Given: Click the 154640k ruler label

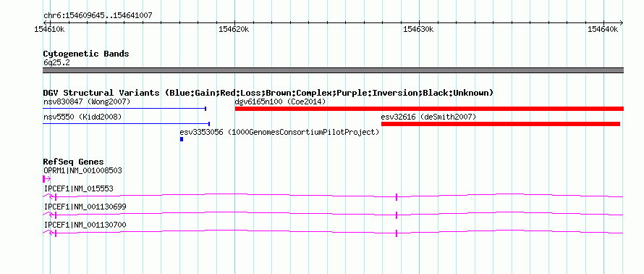Looking at the screenshot, I should pos(603,29).
